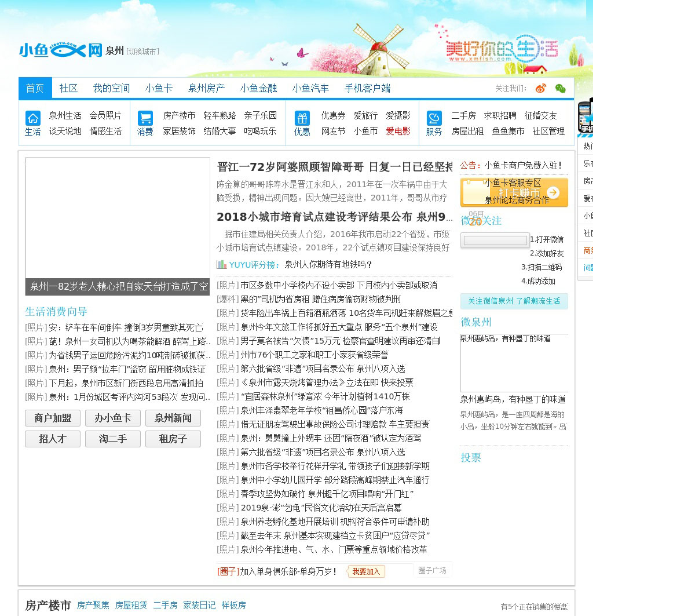The height and width of the screenshot is (616, 695).
Task: Open the 爱电影 red link
Action: pos(398,131)
